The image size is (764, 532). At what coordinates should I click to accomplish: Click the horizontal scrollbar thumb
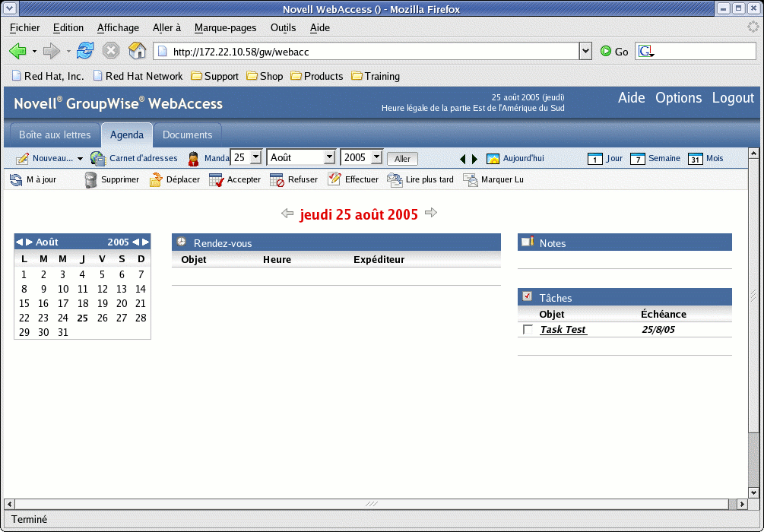(372, 504)
